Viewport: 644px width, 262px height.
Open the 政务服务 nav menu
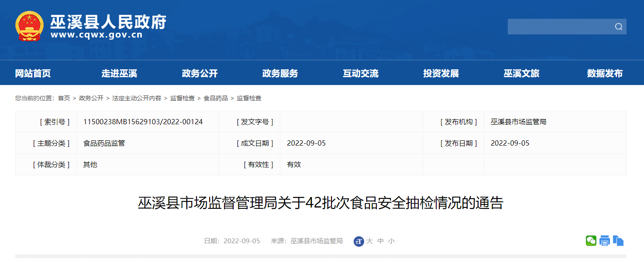[x=280, y=74]
